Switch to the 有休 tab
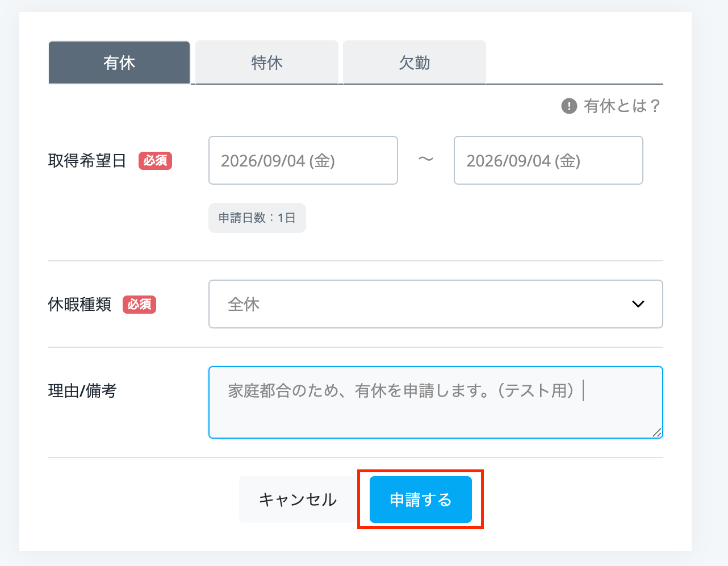Viewport: 728px width, 566px height. pos(119,63)
